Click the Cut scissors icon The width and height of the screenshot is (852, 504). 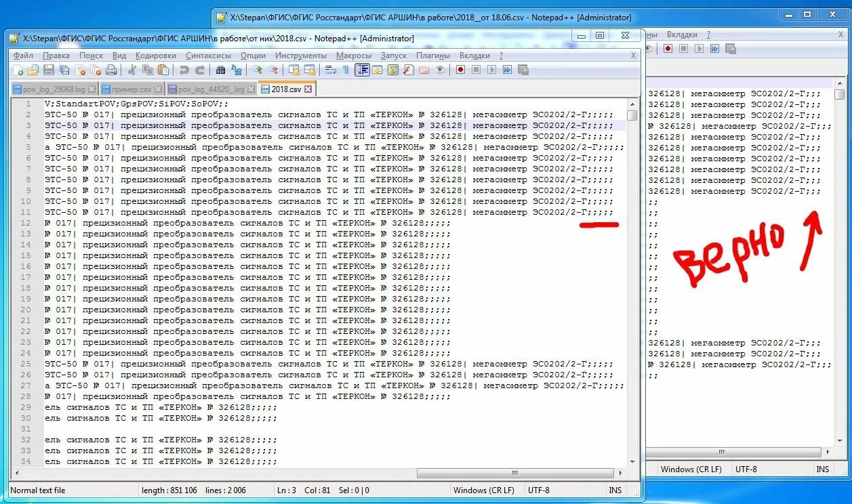132,70
